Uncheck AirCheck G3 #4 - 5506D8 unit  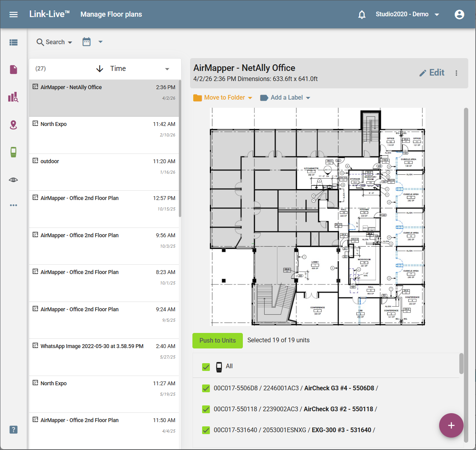tap(206, 388)
